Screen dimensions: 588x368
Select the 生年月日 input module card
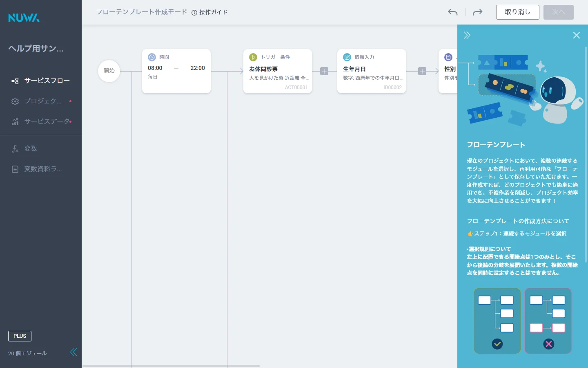click(x=372, y=71)
